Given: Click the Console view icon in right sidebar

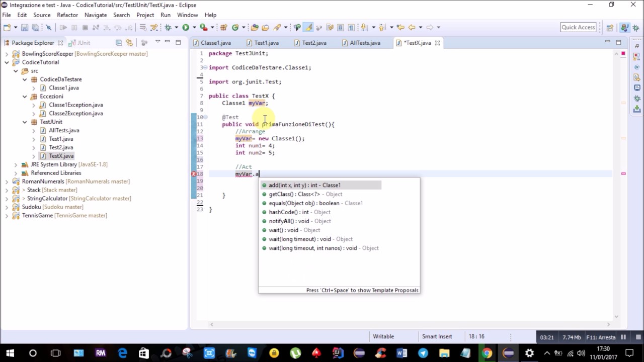Looking at the screenshot, I should (637, 87).
